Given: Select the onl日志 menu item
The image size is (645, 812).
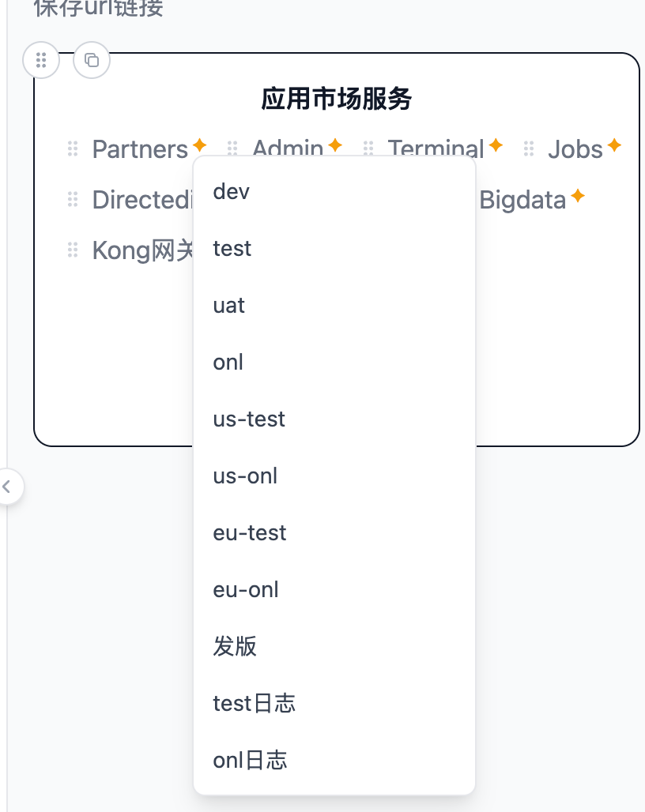Looking at the screenshot, I should pos(250,761).
